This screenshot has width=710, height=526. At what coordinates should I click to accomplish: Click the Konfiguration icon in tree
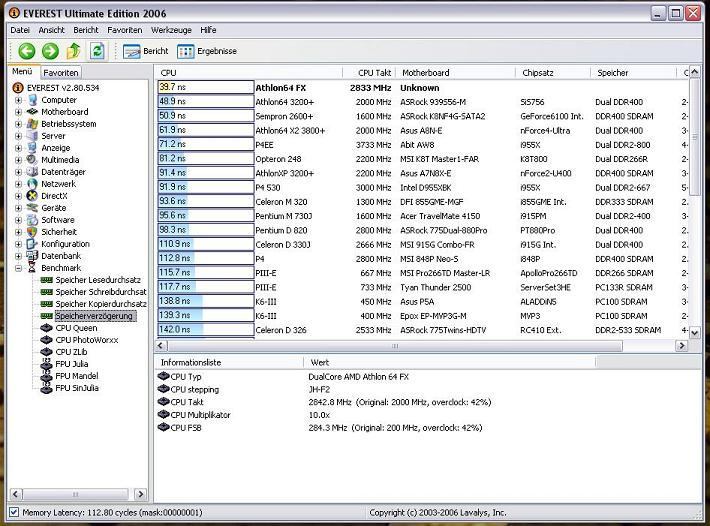[x=33, y=244]
